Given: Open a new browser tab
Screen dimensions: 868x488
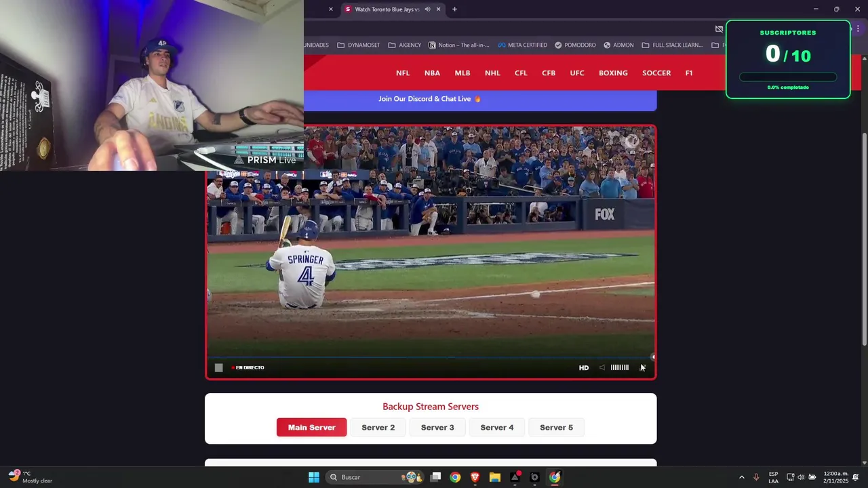Looking at the screenshot, I should 454,9.
